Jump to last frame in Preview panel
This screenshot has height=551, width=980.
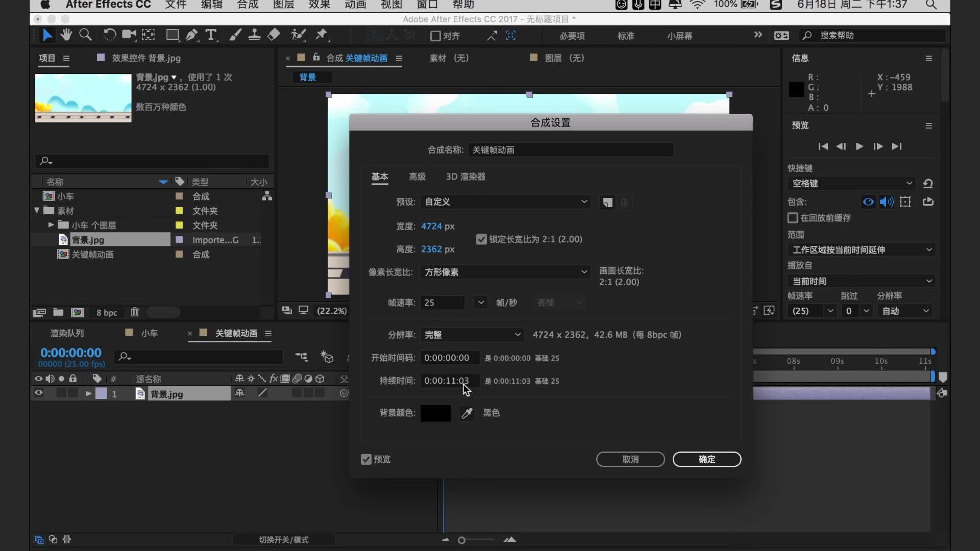pos(897,146)
